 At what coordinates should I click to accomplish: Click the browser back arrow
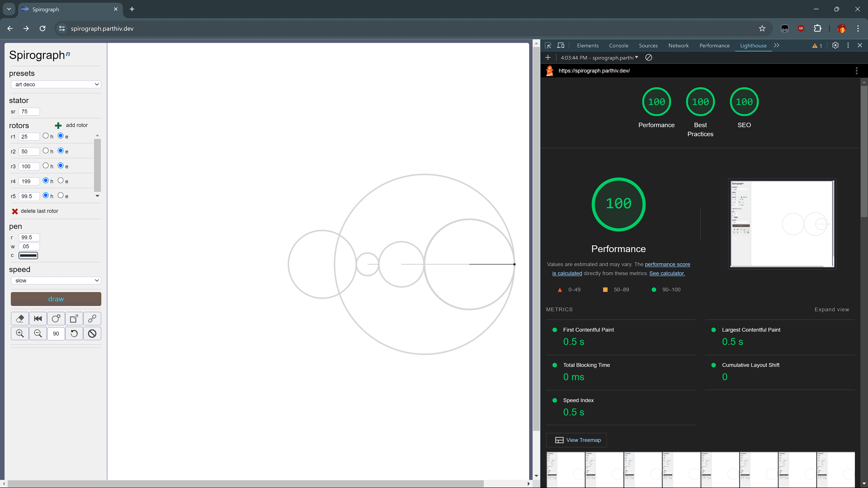click(10, 29)
